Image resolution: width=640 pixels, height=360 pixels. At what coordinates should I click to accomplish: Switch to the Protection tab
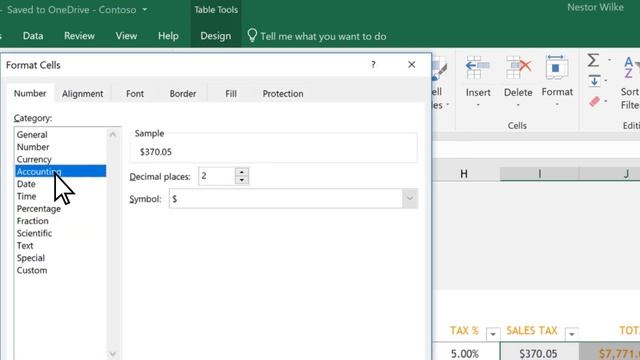click(283, 93)
